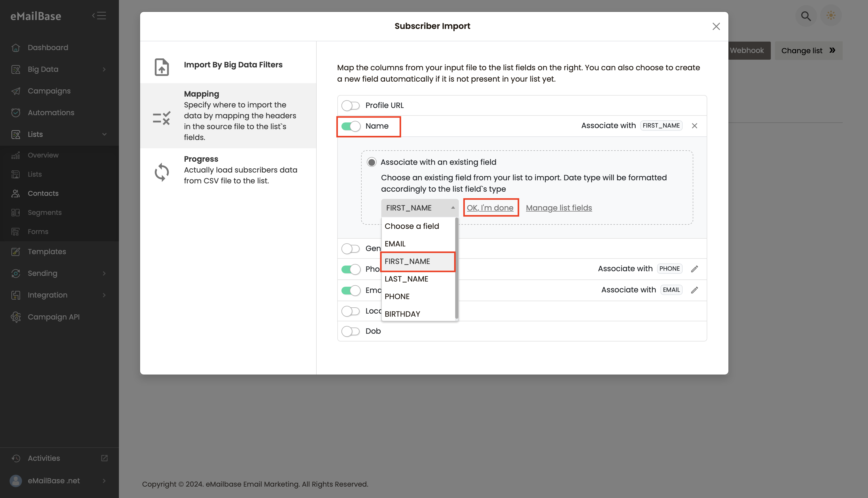Click the FIRST_NAME association tag
The image size is (868, 498).
[661, 126]
